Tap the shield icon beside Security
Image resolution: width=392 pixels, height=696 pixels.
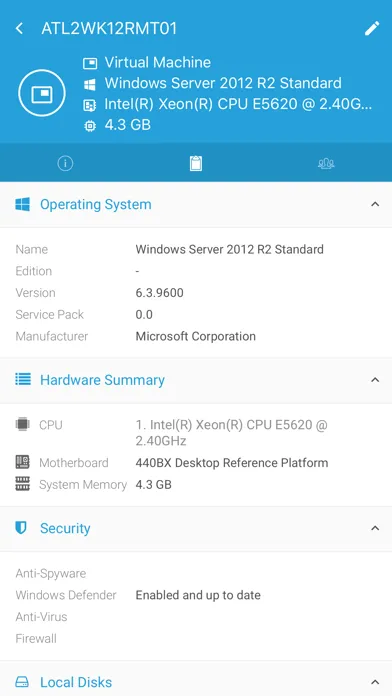tap(21, 528)
